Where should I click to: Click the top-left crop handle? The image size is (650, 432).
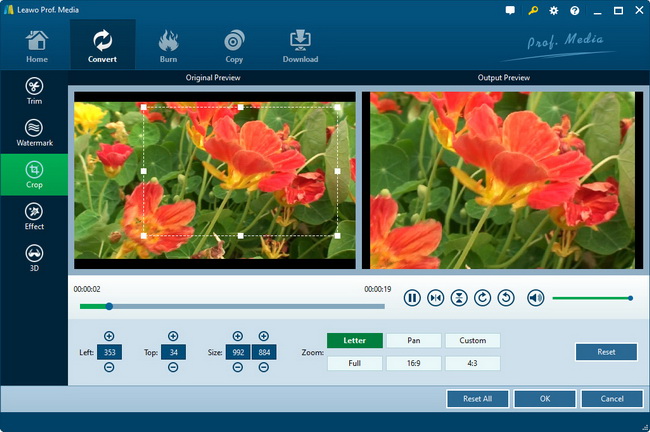[143, 107]
